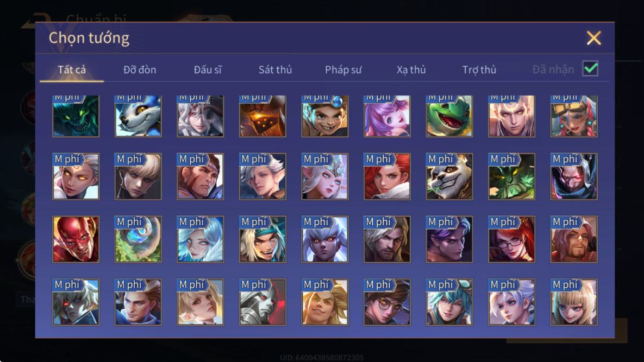Choose the green frog hero portrait
The image size is (644, 362).
click(x=449, y=116)
